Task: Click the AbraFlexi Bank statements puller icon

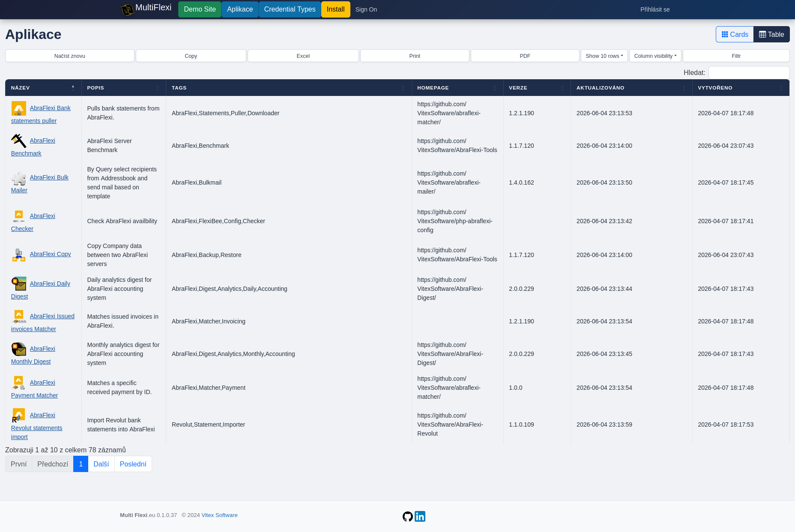Action: pos(19,108)
